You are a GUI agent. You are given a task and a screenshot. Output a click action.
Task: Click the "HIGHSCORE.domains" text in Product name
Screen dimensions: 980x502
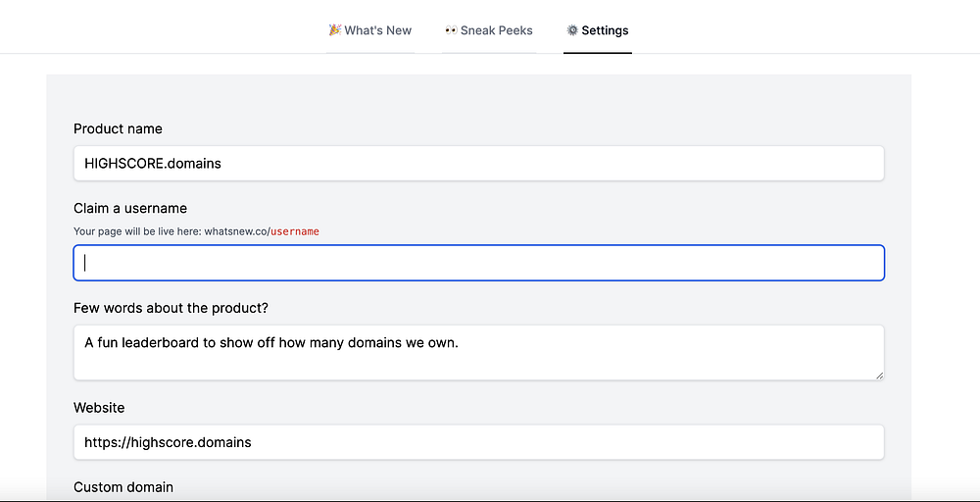(153, 164)
